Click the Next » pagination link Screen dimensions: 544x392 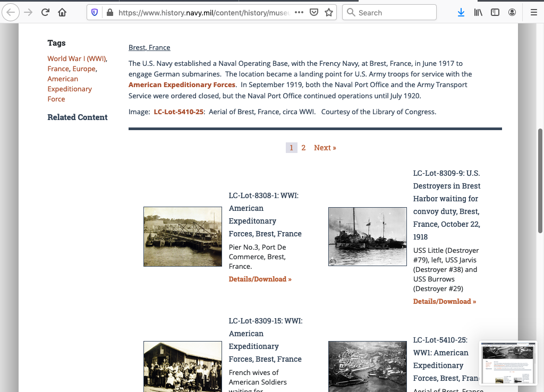[x=325, y=148]
